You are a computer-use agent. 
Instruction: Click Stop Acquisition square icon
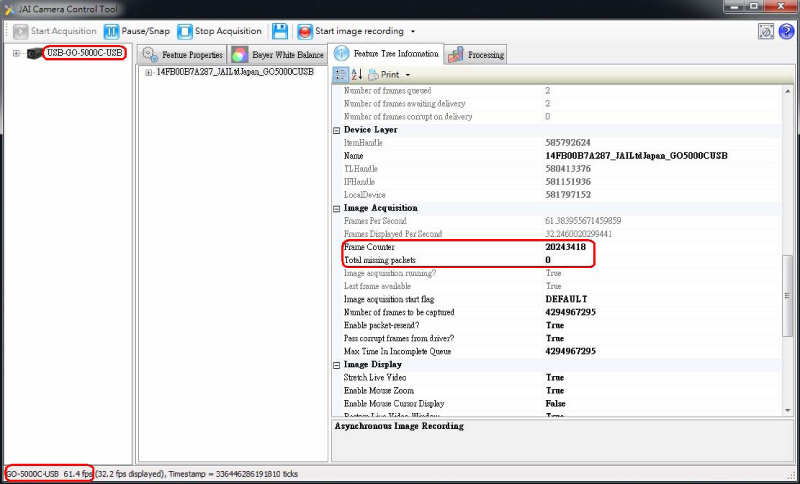coord(184,31)
